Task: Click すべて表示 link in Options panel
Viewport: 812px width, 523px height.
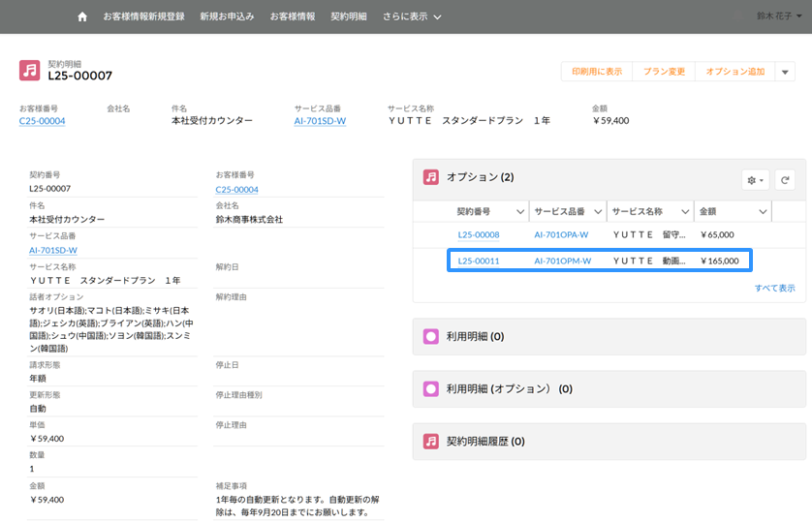Action: pos(774,288)
